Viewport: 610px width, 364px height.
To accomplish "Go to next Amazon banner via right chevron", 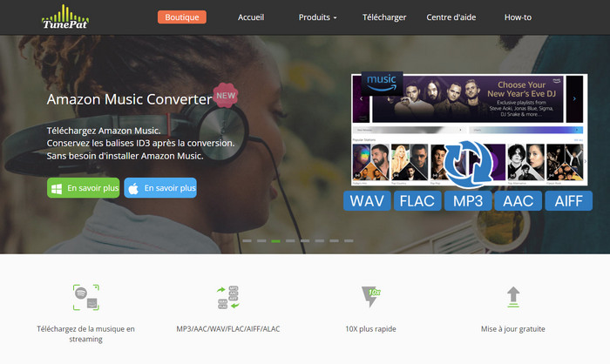I will coord(574,98).
